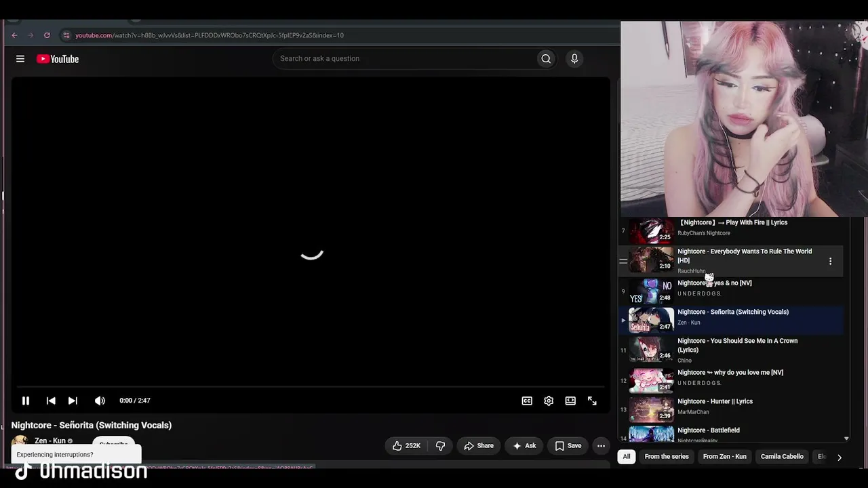Viewport: 868px width, 488px height.
Task: Open more actions ellipsis below video
Action: click(601, 445)
